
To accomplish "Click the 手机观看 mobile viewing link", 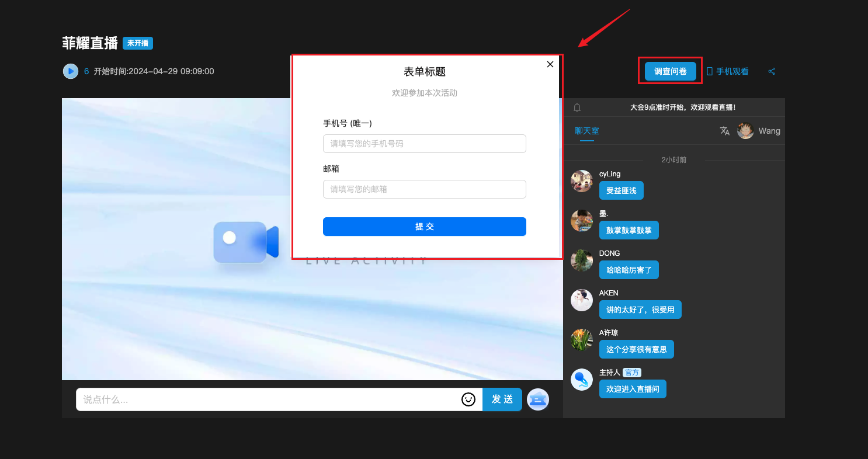I will (727, 71).
